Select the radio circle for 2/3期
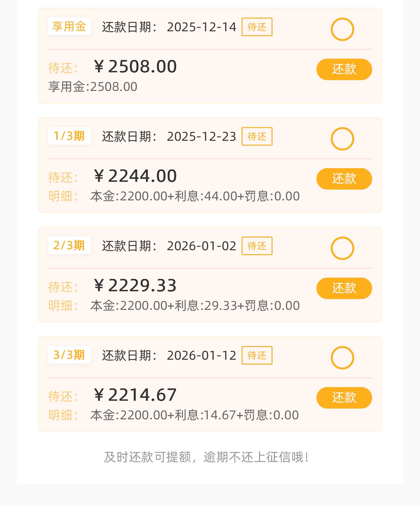This screenshot has width=420, height=506. [x=342, y=248]
